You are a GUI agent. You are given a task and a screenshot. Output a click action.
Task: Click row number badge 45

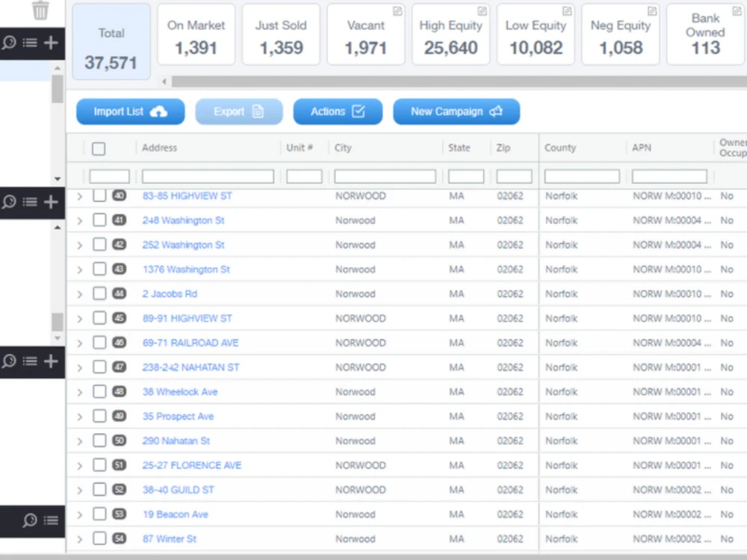tap(119, 317)
